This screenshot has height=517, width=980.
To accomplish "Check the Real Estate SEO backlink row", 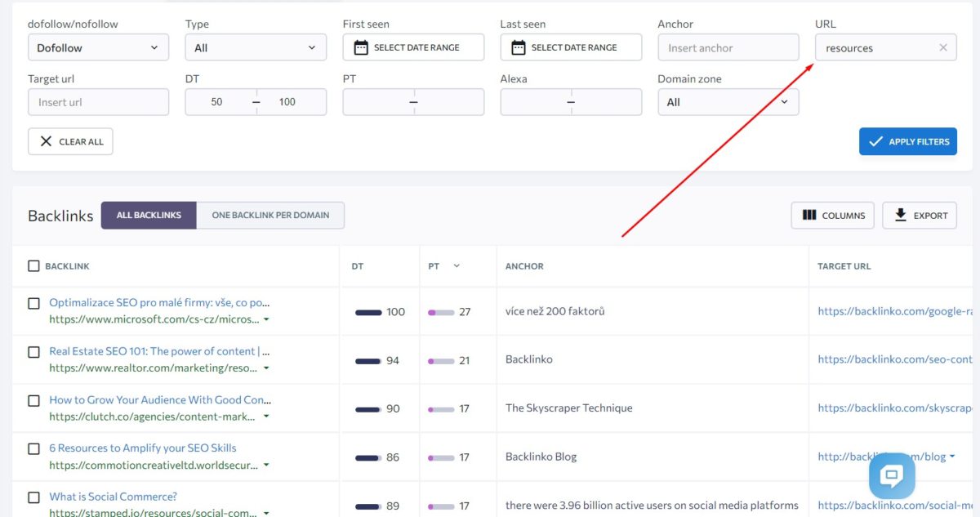I will coord(33,351).
